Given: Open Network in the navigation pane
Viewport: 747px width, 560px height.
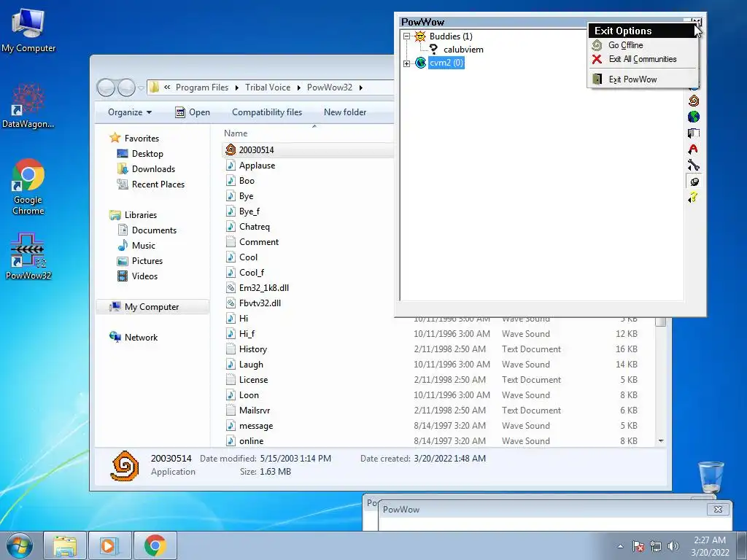Looking at the screenshot, I should pyautogui.click(x=141, y=337).
